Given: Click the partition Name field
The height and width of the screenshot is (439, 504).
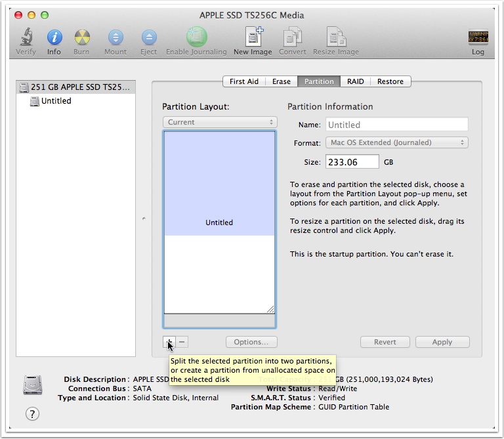Looking at the screenshot, I should [x=397, y=125].
